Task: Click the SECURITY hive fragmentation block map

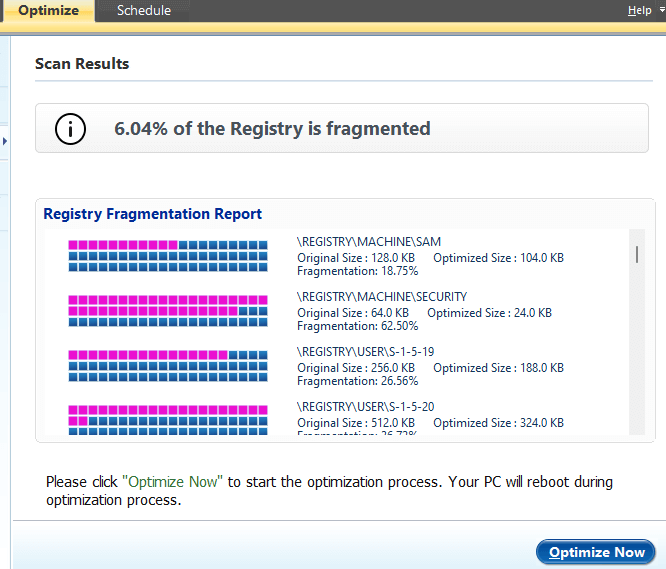Action: [168, 311]
